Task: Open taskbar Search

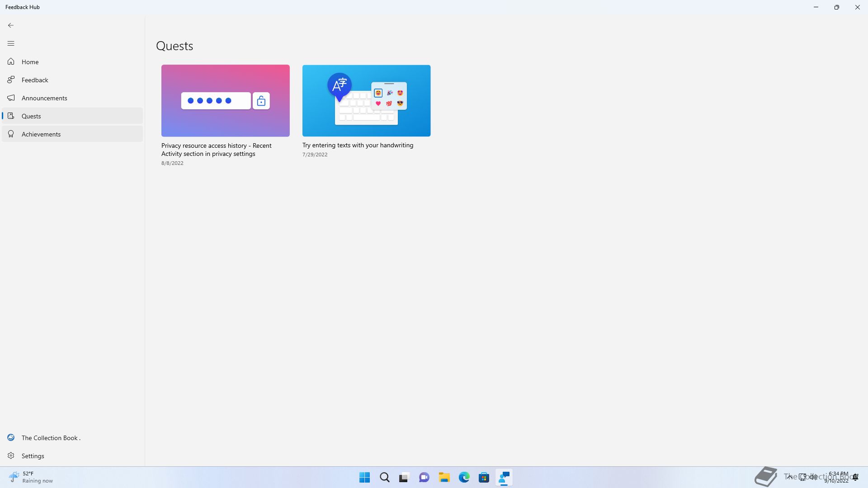Action: point(384,477)
